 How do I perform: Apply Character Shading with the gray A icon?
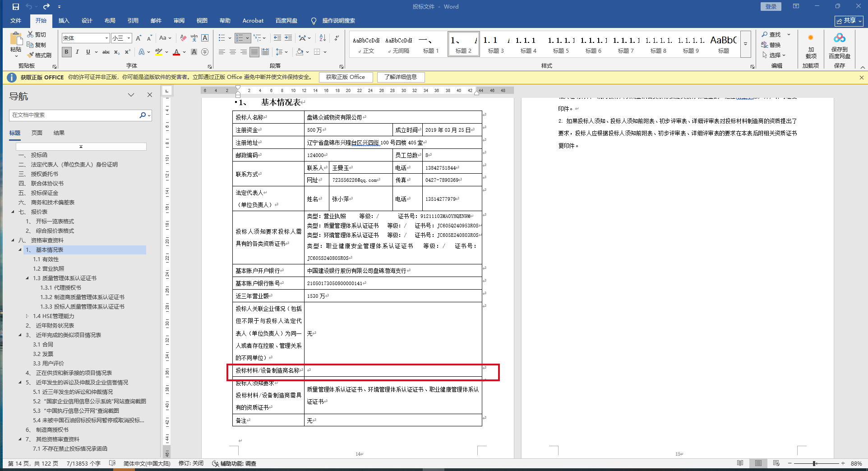pos(194,52)
